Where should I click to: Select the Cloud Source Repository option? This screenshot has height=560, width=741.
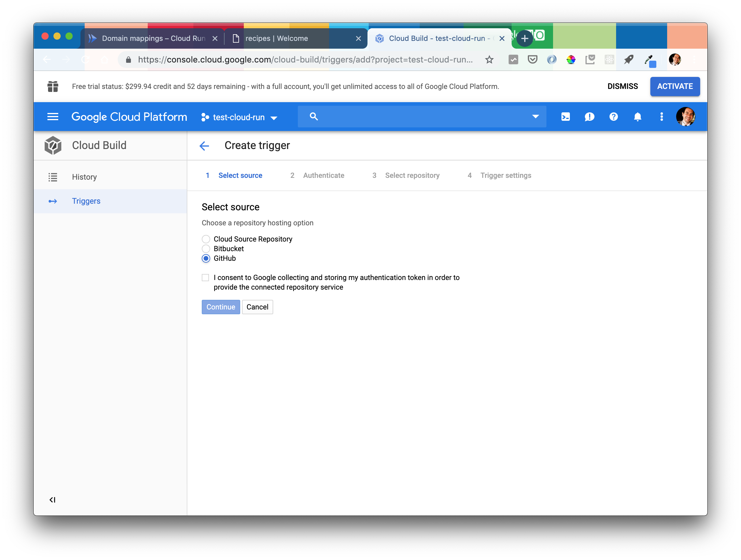(x=206, y=239)
